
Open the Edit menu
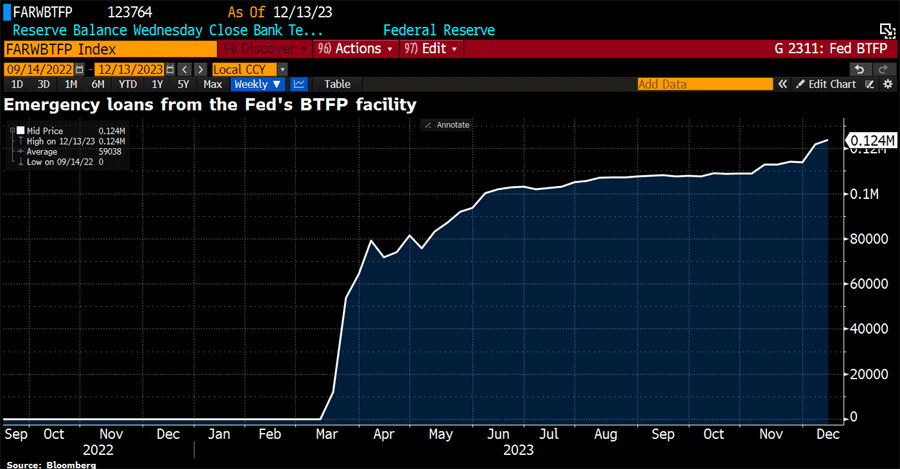pos(430,48)
